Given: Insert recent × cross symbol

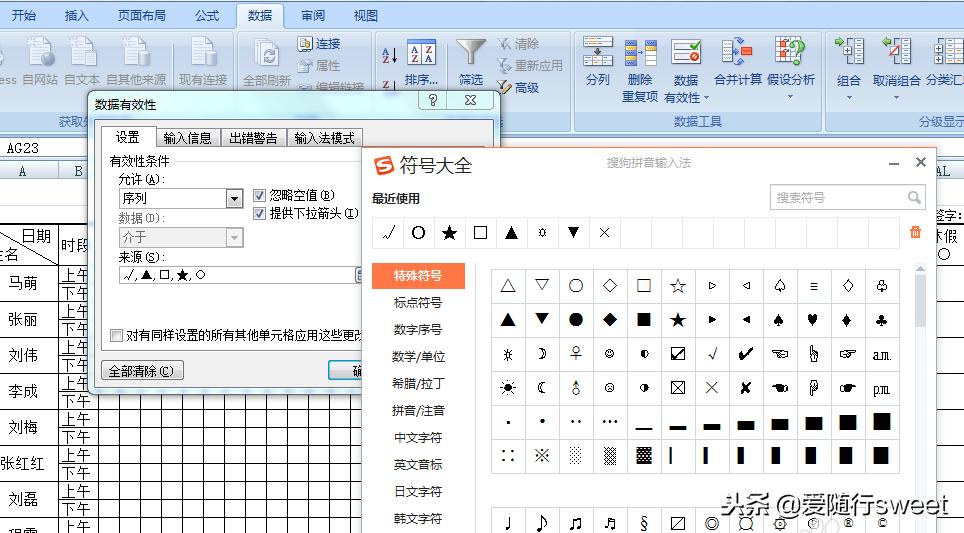Looking at the screenshot, I should click(604, 233).
